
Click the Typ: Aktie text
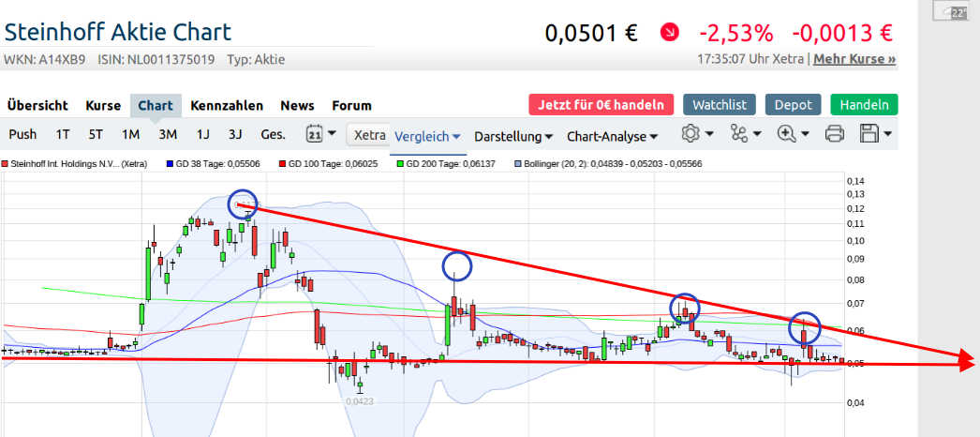click(x=256, y=60)
